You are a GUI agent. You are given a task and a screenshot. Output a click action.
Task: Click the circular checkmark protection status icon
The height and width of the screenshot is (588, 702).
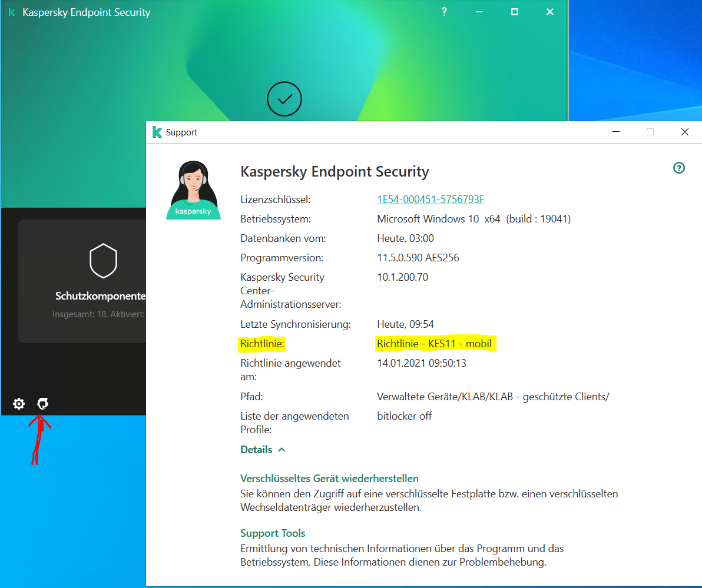click(x=284, y=99)
